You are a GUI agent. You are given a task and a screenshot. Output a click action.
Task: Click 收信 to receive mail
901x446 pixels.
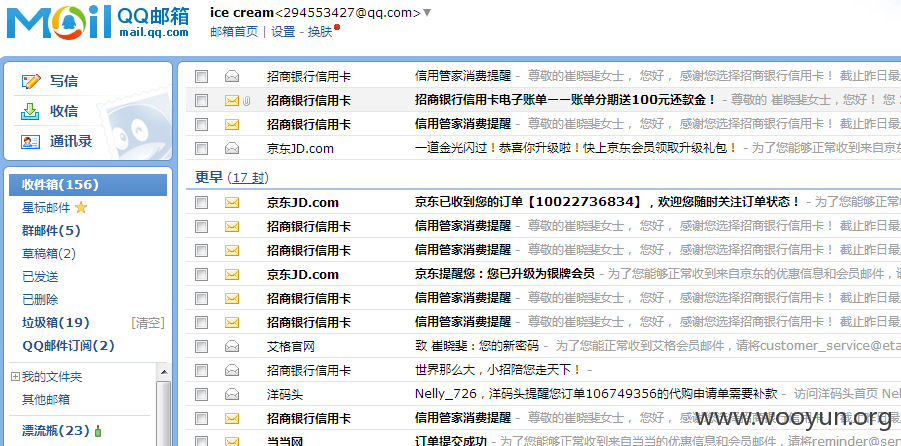64,111
